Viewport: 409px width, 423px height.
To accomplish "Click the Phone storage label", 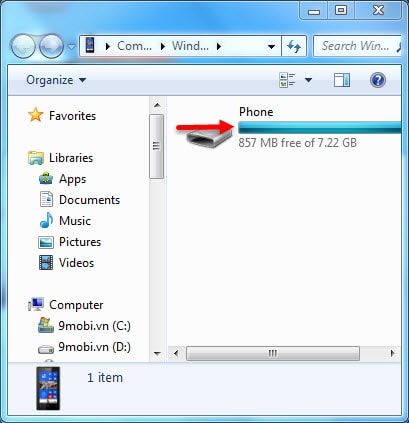I will (x=256, y=112).
